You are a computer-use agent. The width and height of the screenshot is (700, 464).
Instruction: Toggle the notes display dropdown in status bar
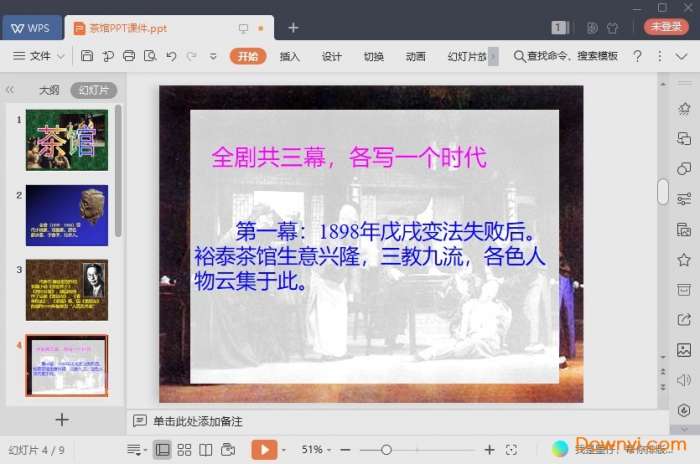coord(137,450)
